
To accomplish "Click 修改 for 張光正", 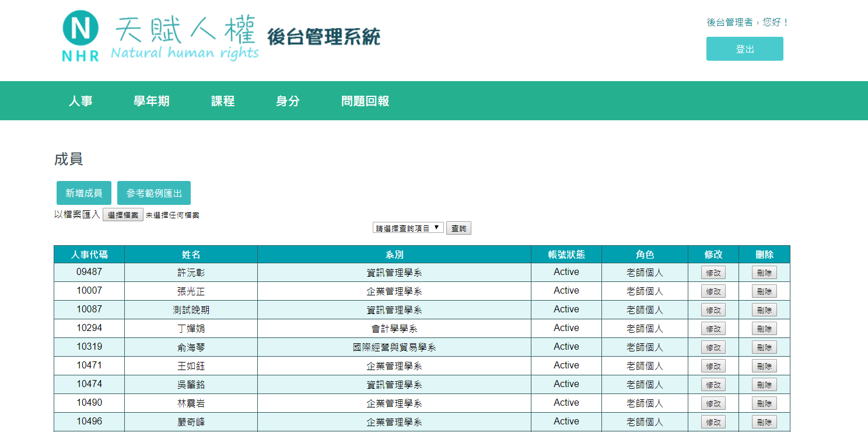I will [713, 291].
